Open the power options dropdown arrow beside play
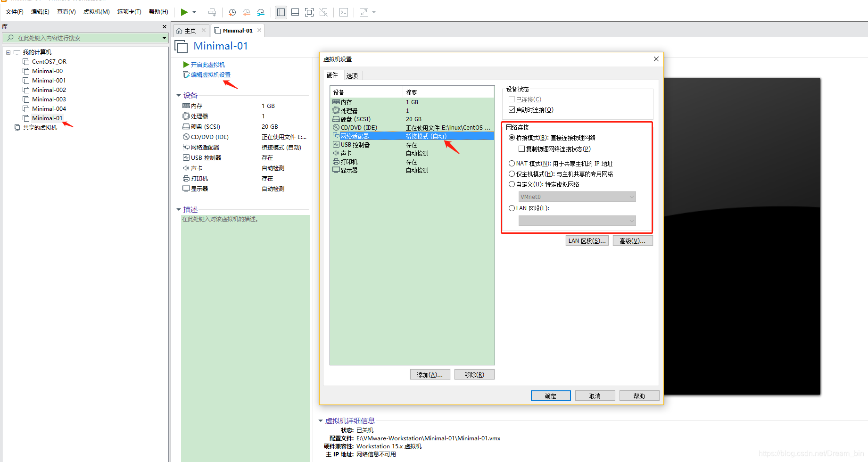The height and width of the screenshot is (462, 868). [194, 12]
